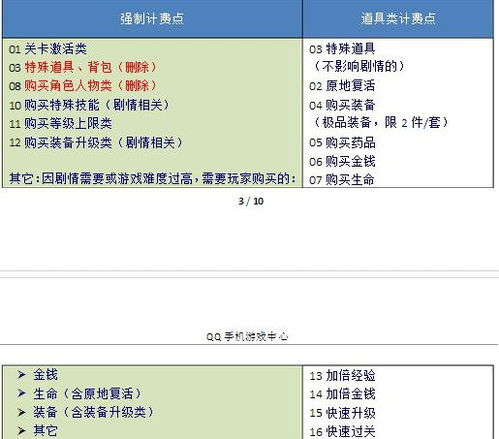Image resolution: width=499 pixels, height=439 pixels.
Task: Click the arrow bullet beside 装备
Action: pos(22,412)
